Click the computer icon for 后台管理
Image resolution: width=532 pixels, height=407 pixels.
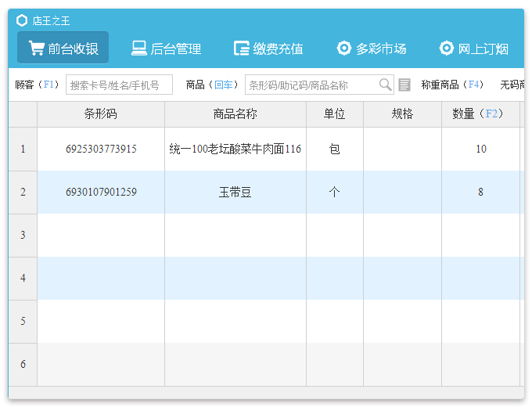138,49
